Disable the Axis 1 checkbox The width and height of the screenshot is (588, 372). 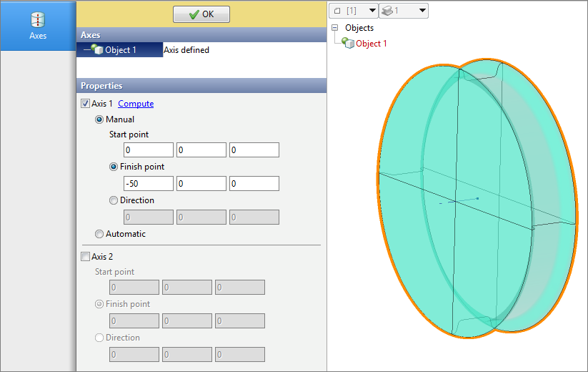pyautogui.click(x=86, y=104)
